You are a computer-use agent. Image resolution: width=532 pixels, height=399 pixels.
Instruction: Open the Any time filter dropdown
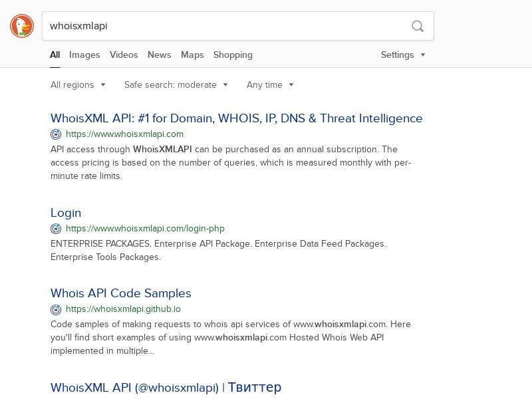[270, 85]
